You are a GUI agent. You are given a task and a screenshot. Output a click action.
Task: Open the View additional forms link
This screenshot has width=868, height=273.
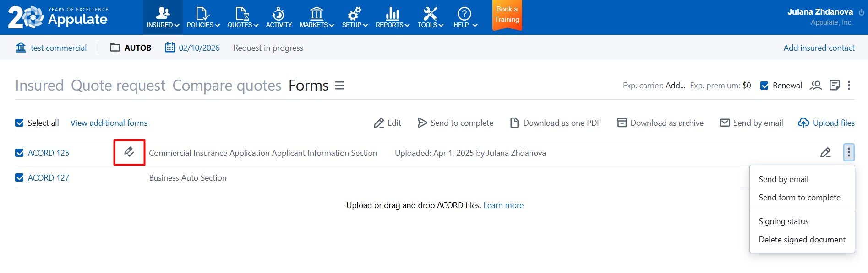coord(109,123)
